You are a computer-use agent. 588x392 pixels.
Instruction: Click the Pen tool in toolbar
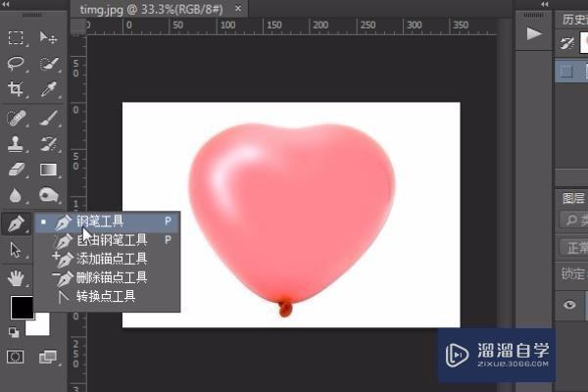click(x=16, y=223)
